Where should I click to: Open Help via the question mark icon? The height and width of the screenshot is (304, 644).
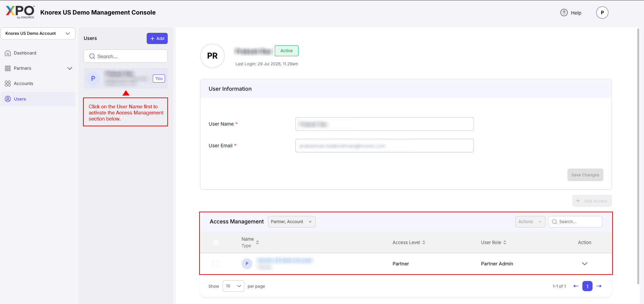click(564, 13)
